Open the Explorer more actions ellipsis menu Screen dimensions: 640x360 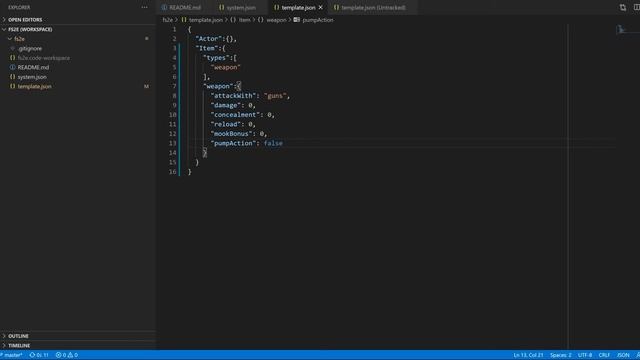pos(144,7)
